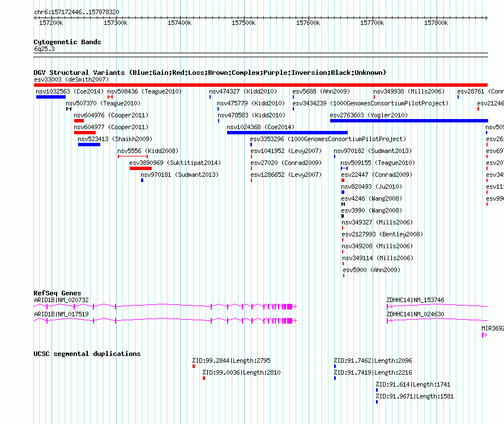Select the ZDHHC14|NM_153746 gene label
The image size is (504, 424).
tap(415, 300)
